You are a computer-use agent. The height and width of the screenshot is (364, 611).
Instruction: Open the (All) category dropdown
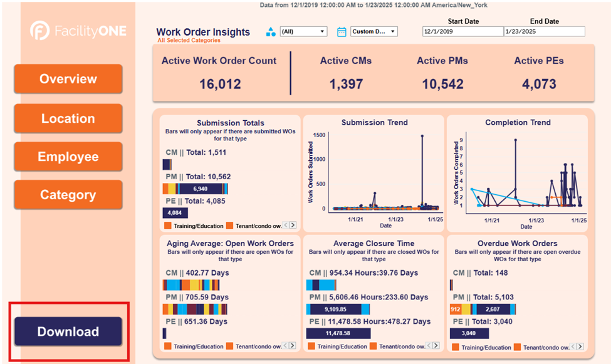(x=303, y=31)
